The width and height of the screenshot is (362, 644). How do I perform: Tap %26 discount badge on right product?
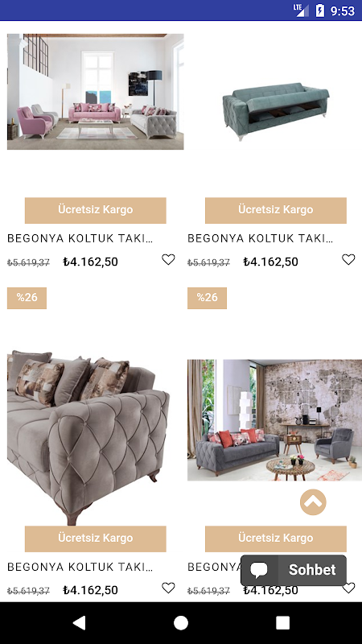(x=207, y=298)
